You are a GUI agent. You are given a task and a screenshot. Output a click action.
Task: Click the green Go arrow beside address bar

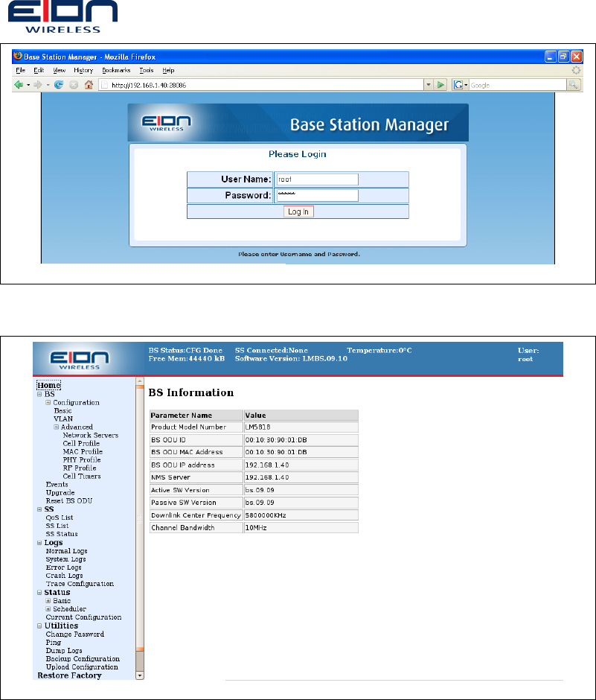[x=440, y=85]
